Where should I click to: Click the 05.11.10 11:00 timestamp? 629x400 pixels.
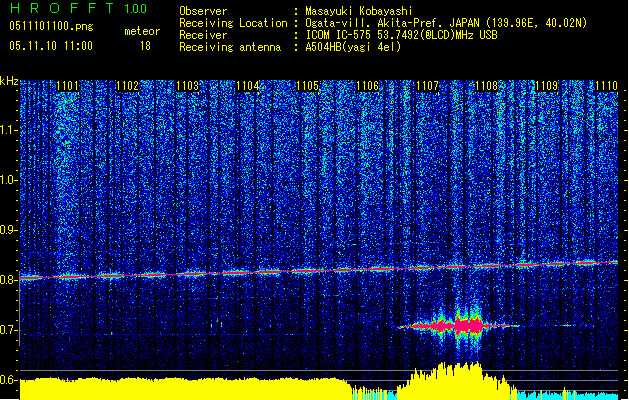[x=50, y=45]
